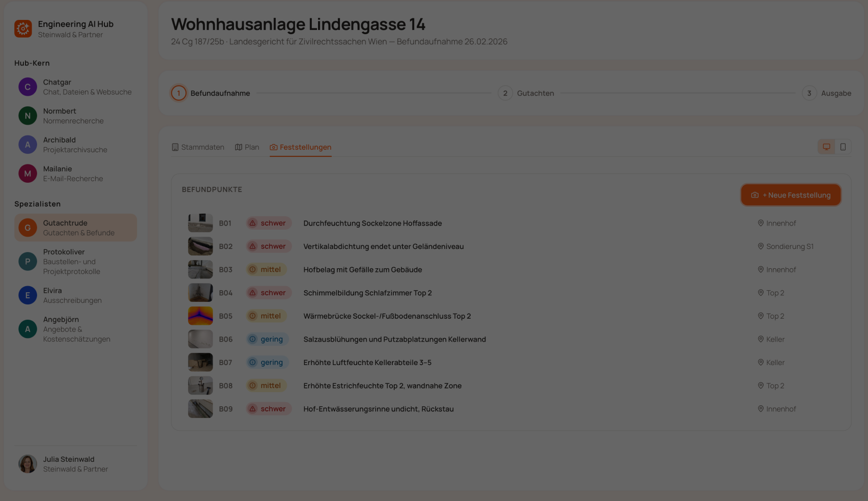868x501 pixels.
Task: Click the schwer badge on B01
Action: coord(269,223)
